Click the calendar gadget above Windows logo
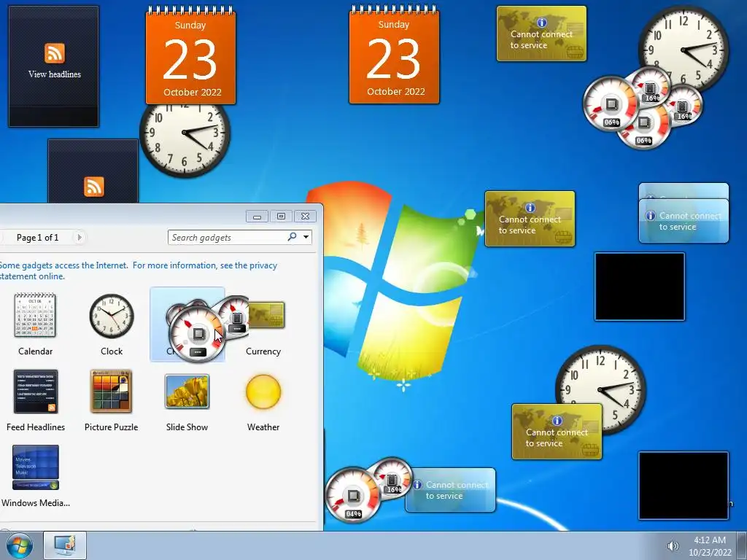 (394, 55)
